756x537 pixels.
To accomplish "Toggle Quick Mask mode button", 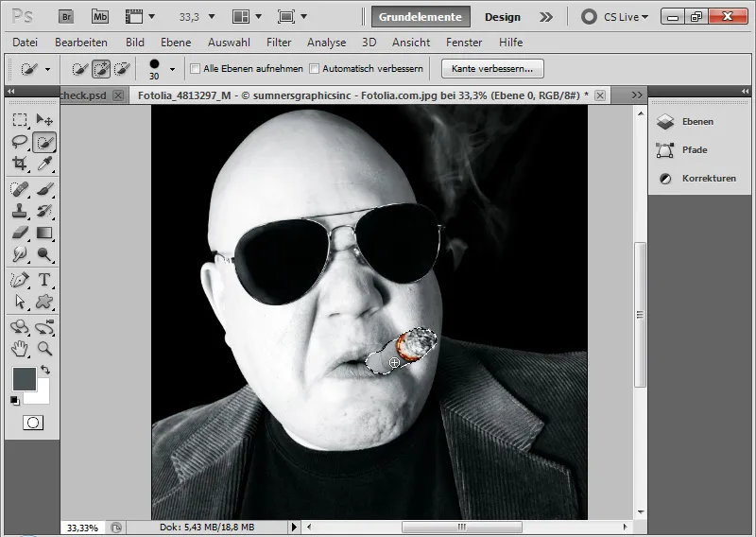I will coord(33,423).
